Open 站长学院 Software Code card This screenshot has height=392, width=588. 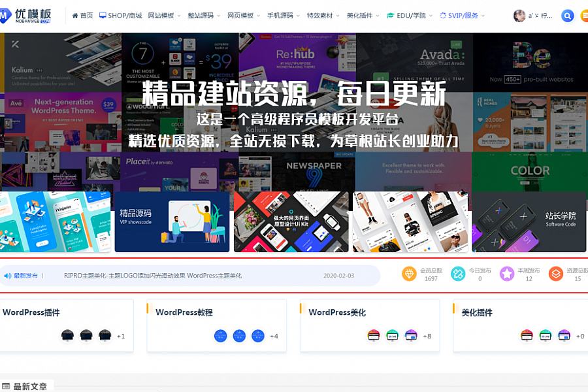529,221
